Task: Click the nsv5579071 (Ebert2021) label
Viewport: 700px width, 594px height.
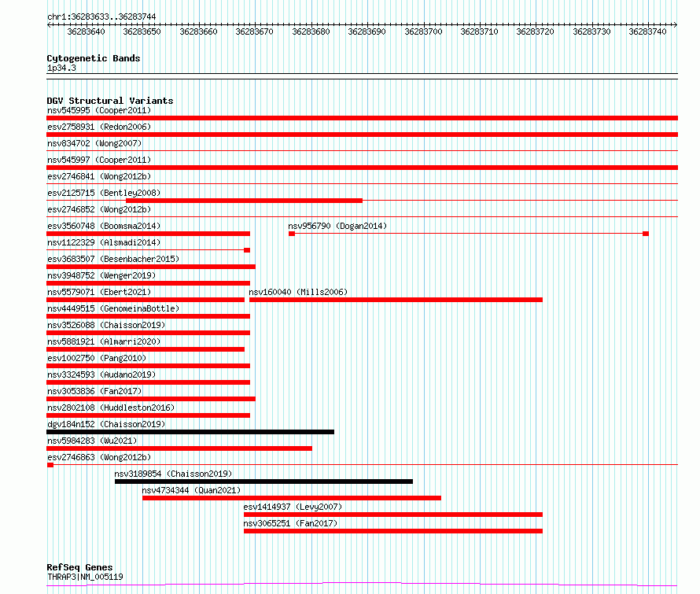Action: [x=99, y=292]
